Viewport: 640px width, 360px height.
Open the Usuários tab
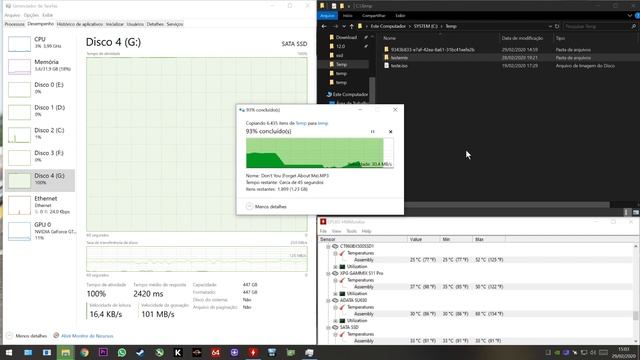[x=135, y=24]
